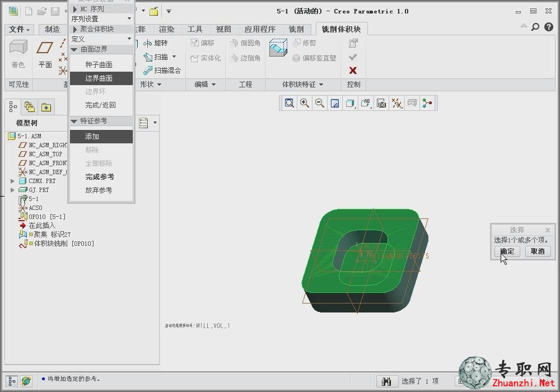
Task: Click the properties icon above the check mark
Action: point(353,43)
